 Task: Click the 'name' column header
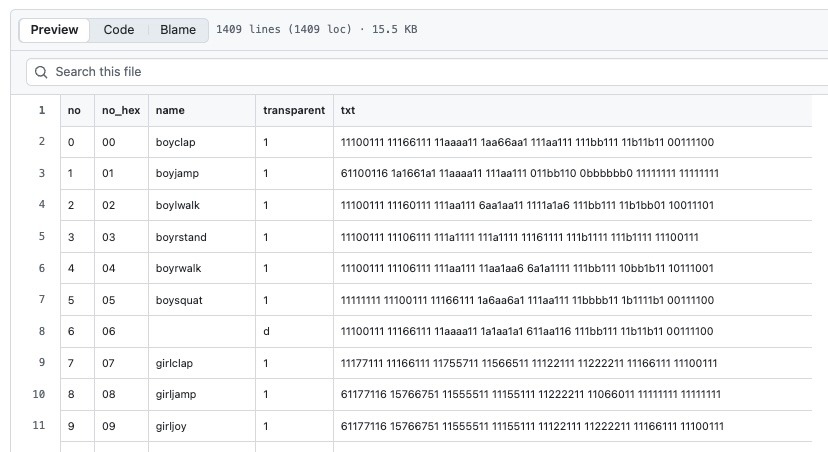pos(170,110)
